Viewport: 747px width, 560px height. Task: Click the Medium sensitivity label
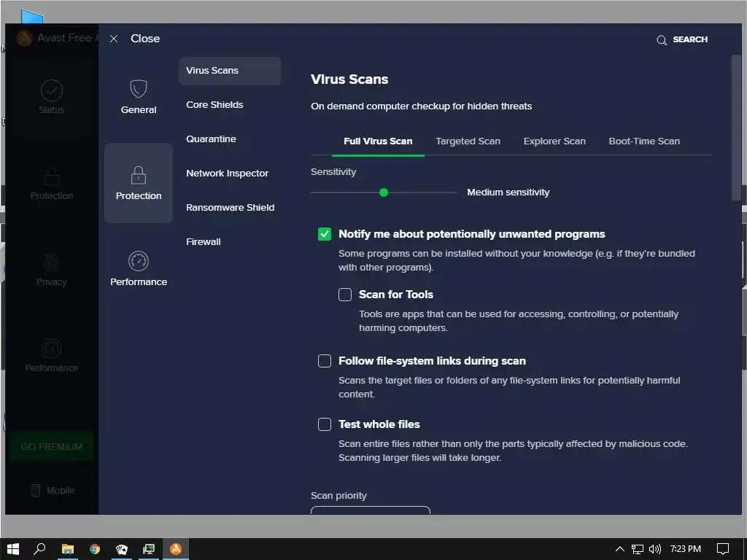[x=508, y=192]
